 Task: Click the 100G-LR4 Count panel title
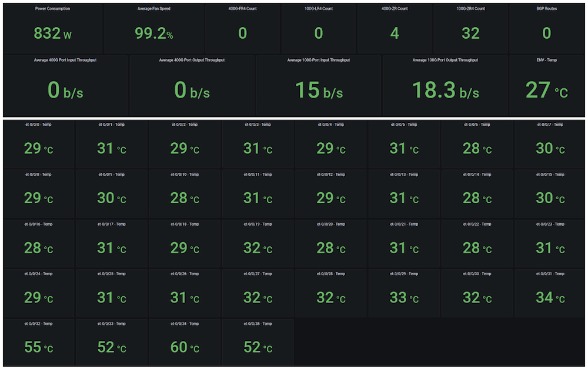pyautogui.click(x=318, y=9)
